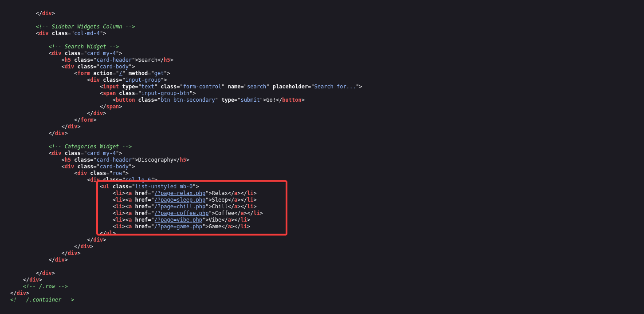
Task: Click the "input-group" class value
Action: [143, 80]
